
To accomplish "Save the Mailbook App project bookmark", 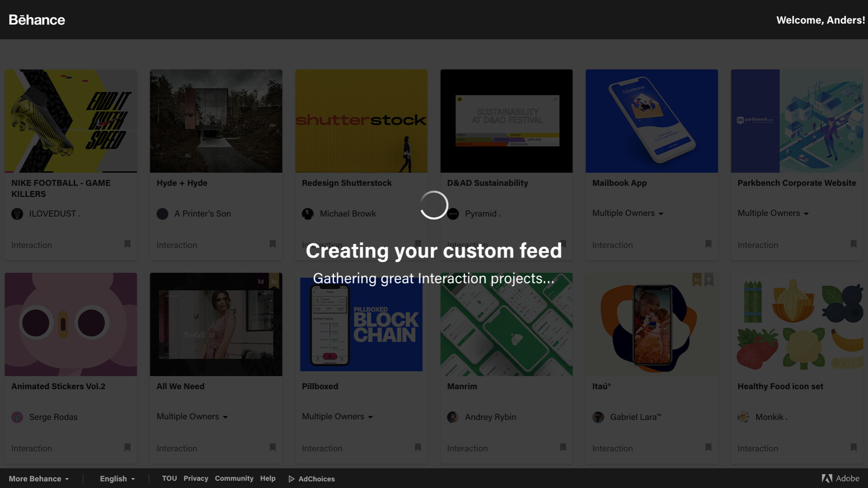I will [708, 244].
